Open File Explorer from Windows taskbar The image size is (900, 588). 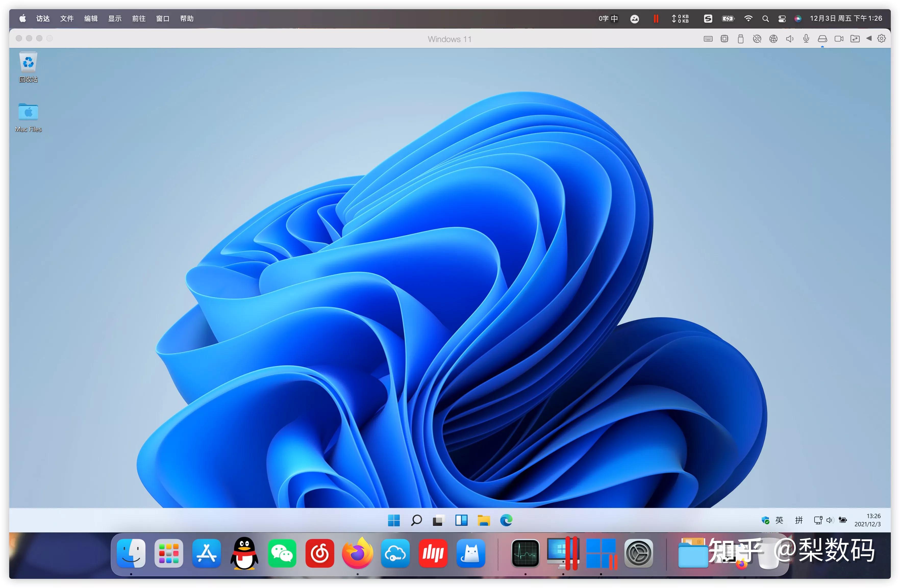(484, 520)
